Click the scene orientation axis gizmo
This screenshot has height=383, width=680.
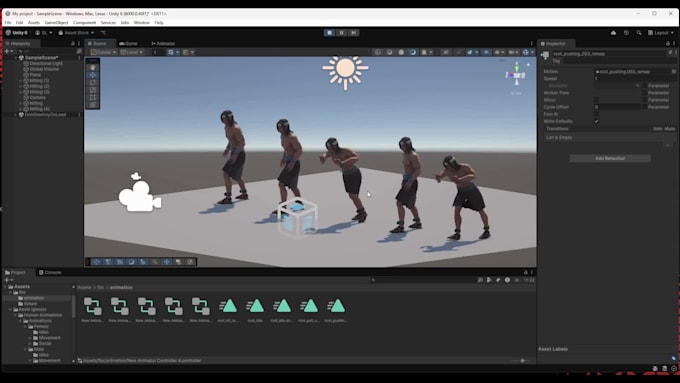516,75
